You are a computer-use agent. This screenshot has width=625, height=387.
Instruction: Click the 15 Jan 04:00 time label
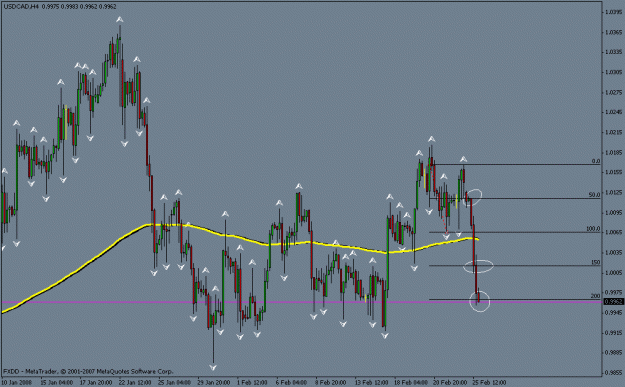[x=57, y=383]
